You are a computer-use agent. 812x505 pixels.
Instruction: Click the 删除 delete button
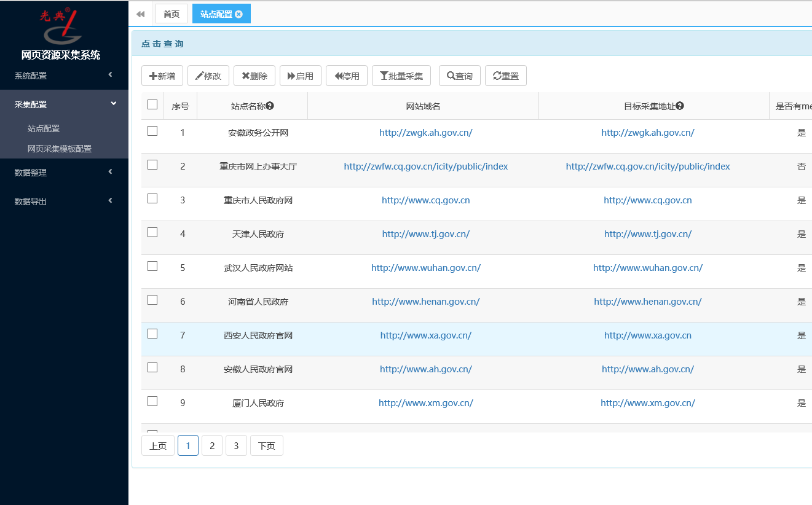coord(254,76)
